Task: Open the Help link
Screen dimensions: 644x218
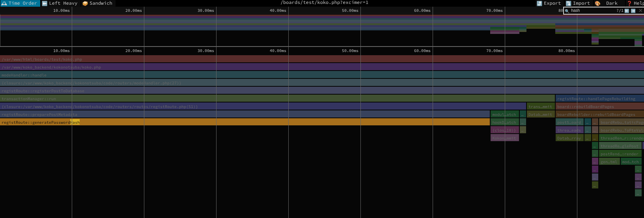Action: click(x=636, y=3)
